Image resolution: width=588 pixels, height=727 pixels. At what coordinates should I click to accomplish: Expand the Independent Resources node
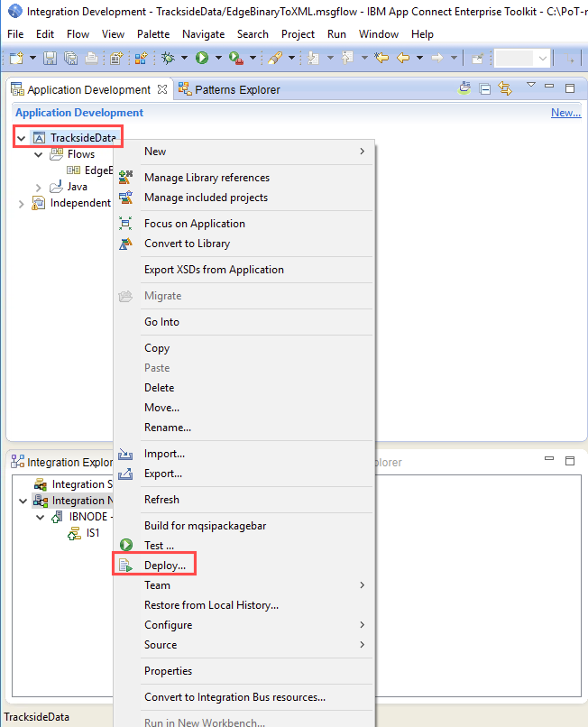[22, 204]
